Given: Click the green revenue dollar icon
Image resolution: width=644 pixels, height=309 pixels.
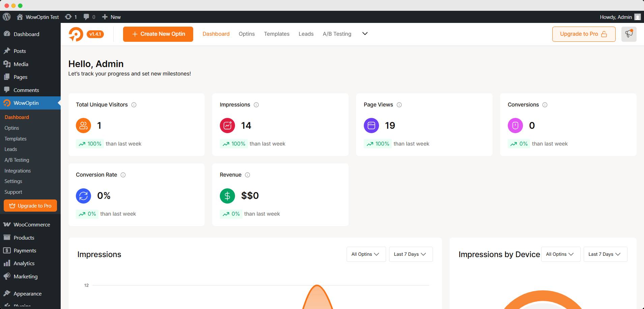Looking at the screenshot, I should pos(227,196).
